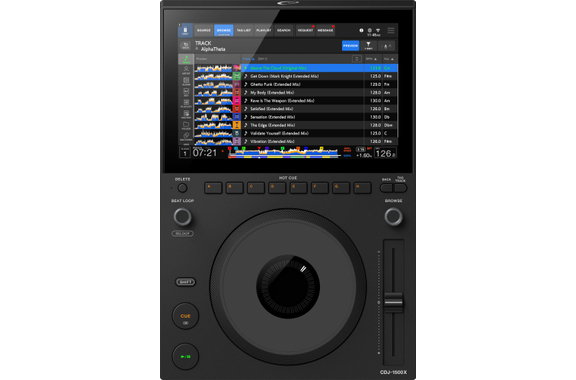The height and width of the screenshot is (380, 576).
Task: Tap the info icon in screen header
Action: [361, 31]
